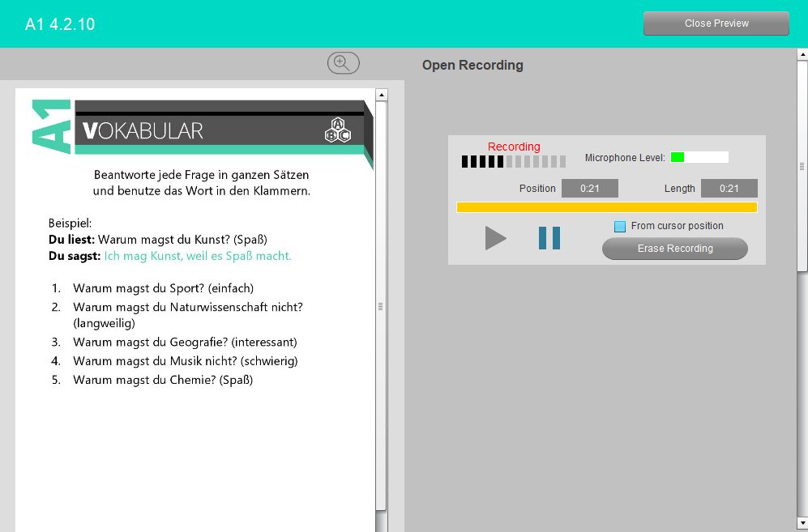Click the ABC hexagon icon in Vokabular header

[337, 130]
